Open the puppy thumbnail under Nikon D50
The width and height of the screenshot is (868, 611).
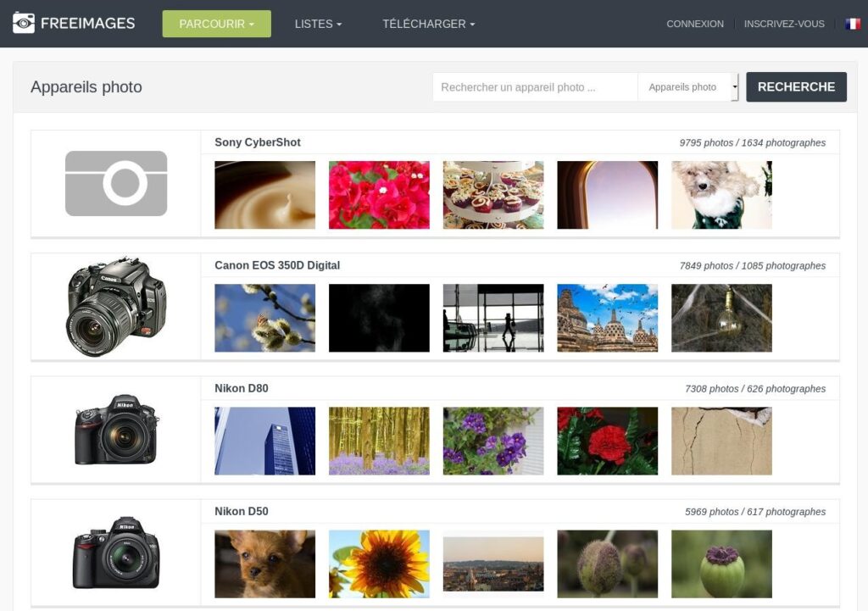[x=265, y=564]
